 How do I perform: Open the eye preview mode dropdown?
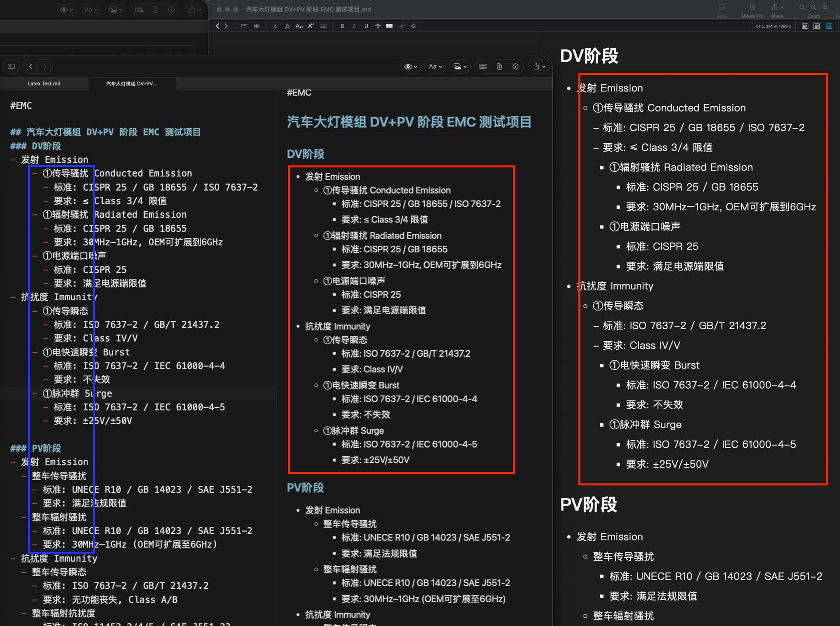pos(410,66)
